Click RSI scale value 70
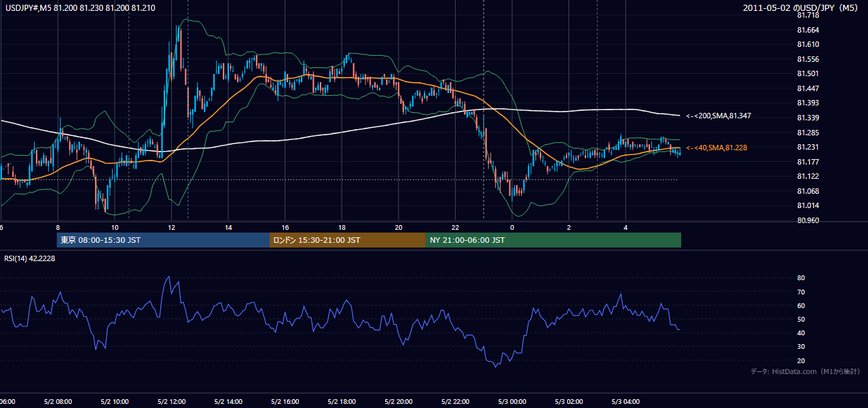Image resolution: width=868 pixels, height=408 pixels. [x=801, y=292]
